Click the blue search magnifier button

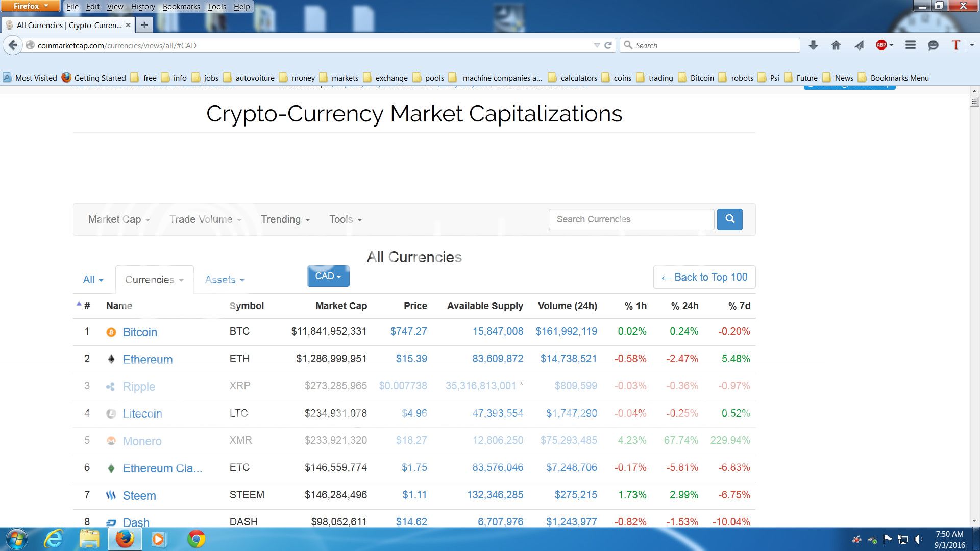click(x=729, y=219)
